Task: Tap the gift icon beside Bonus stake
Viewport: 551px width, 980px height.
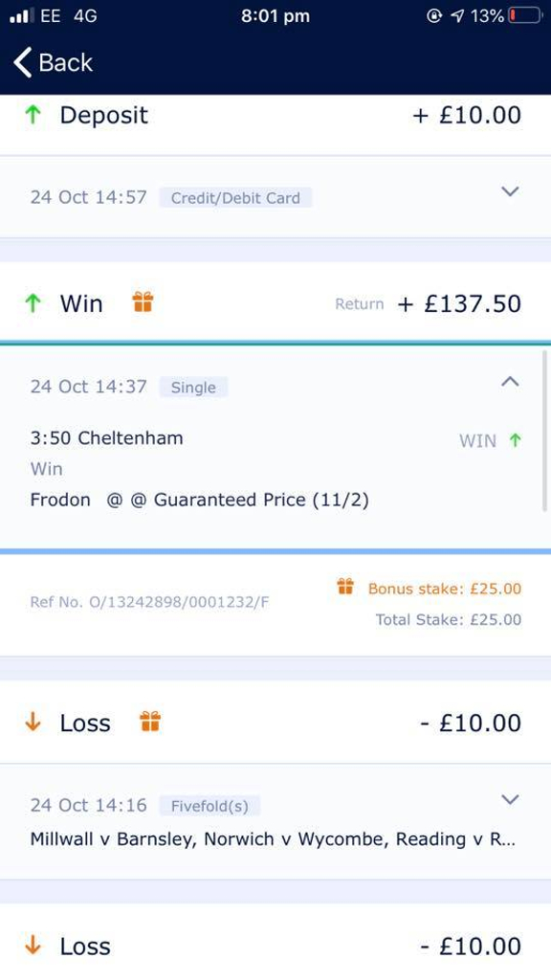Action: [345, 587]
